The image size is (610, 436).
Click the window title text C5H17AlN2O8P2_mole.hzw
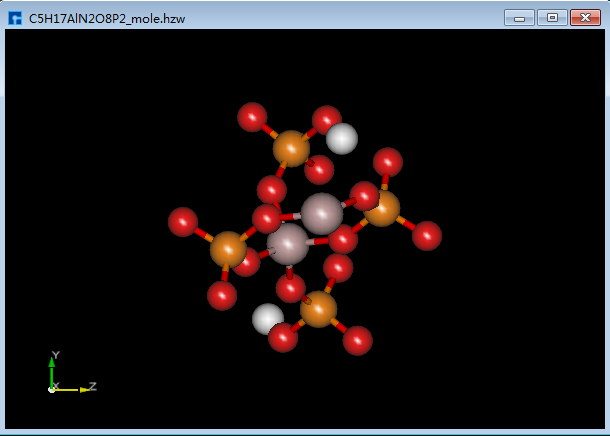107,19
